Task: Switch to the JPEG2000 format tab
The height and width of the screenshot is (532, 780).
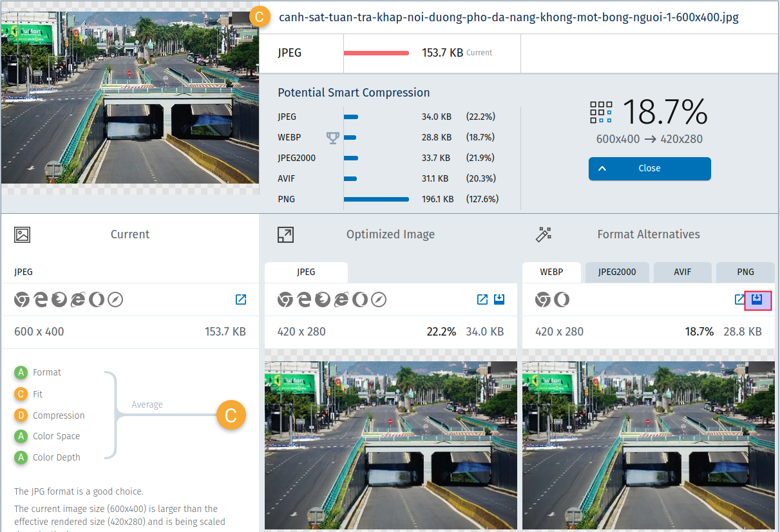Action: tap(616, 272)
